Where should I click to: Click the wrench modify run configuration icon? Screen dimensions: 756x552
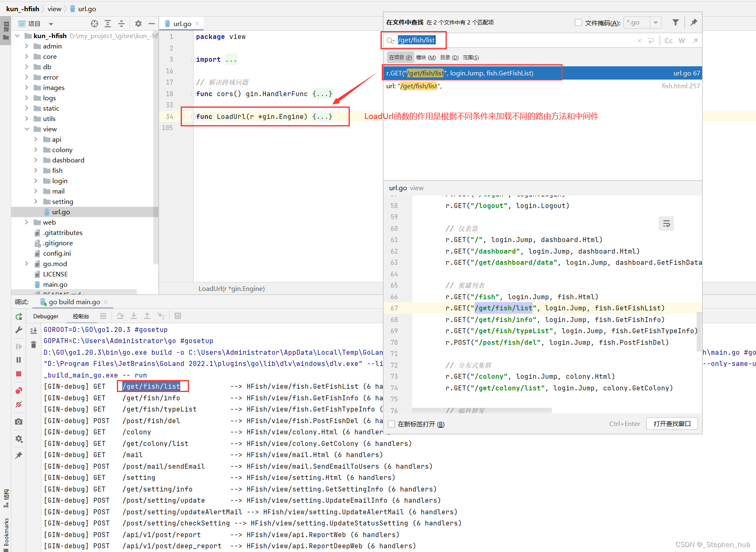click(x=19, y=330)
